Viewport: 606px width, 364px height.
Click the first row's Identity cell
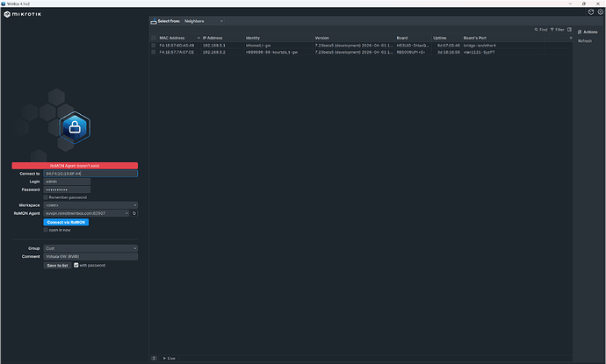pyautogui.click(x=258, y=45)
